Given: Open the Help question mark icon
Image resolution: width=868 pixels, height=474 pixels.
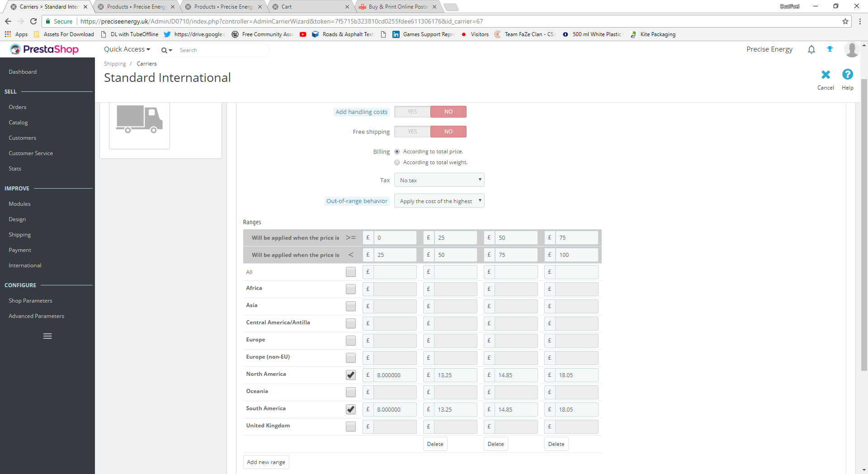Looking at the screenshot, I should 848,74.
